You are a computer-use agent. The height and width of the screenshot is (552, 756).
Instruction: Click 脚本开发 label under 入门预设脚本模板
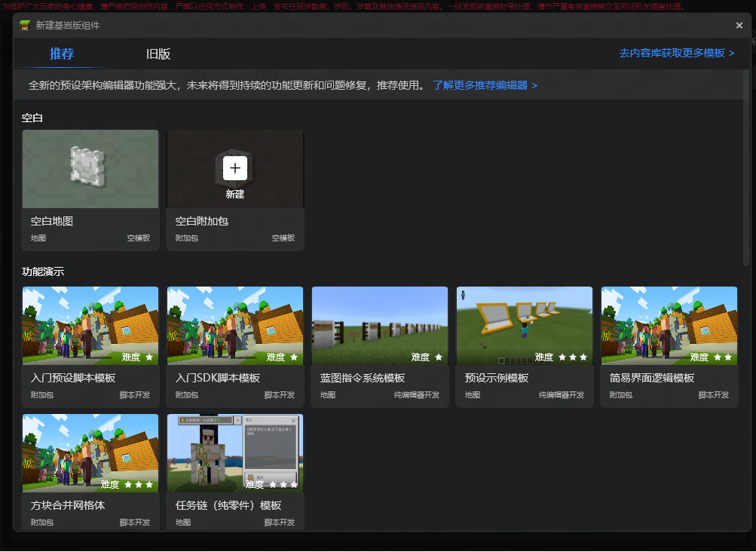135,394
